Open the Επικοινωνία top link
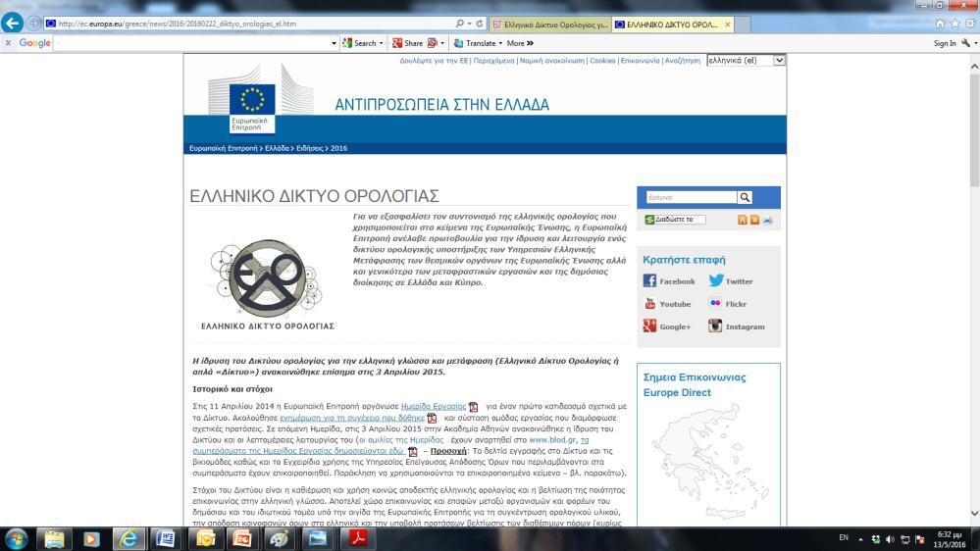980x551 pixels. 640,61
